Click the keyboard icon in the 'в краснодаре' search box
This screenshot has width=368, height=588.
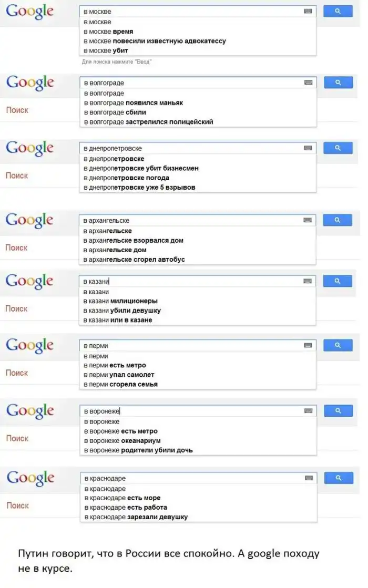(309, 478)
